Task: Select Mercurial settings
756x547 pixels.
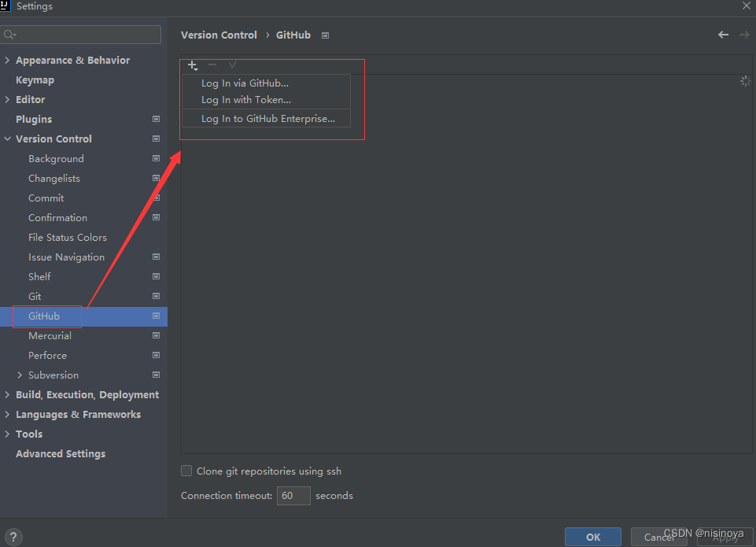Action: click(x=50, y=336)
